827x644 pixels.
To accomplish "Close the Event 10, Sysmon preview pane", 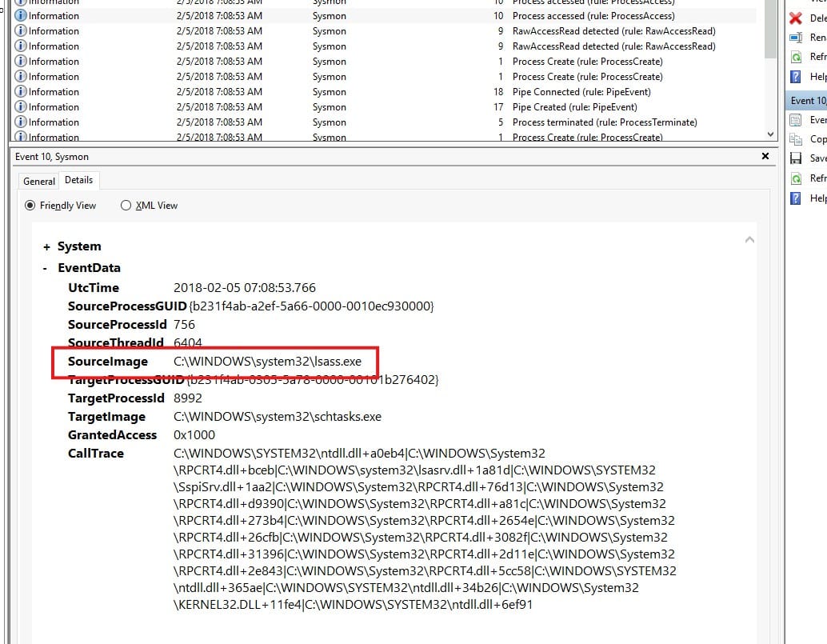I will tap(765, 156).
